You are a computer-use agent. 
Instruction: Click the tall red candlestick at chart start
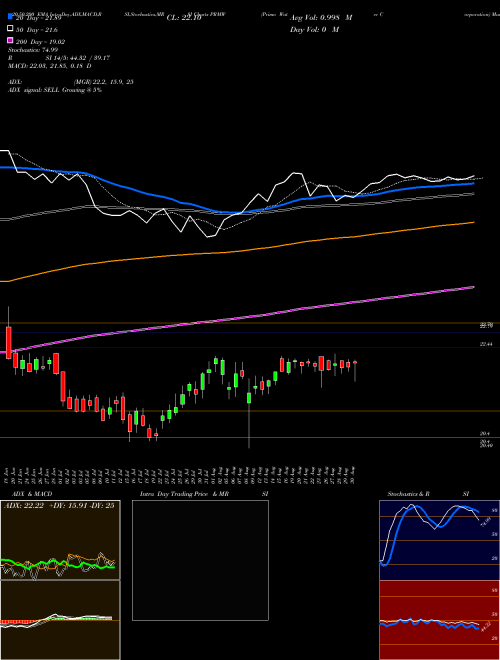tap(8, 342)
